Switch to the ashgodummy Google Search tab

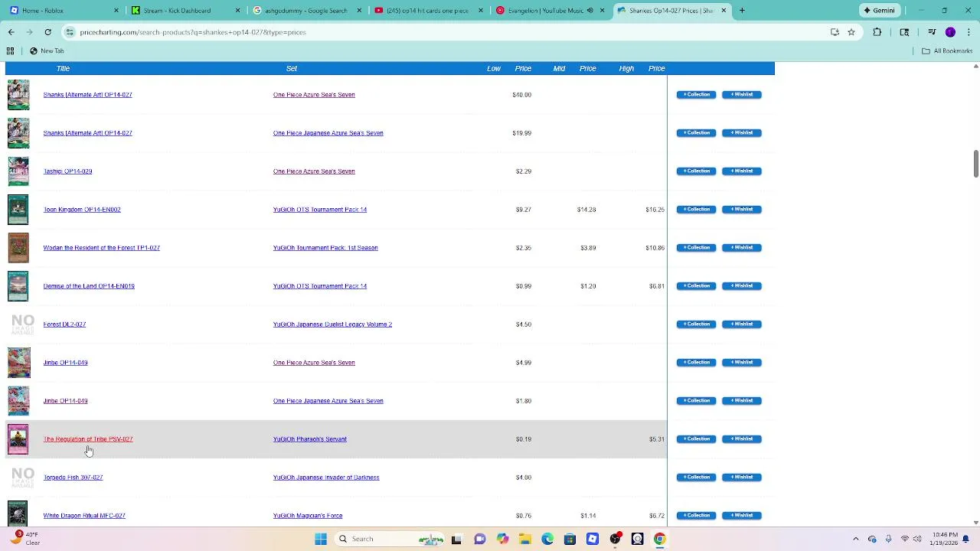click(x=306, y=11)
